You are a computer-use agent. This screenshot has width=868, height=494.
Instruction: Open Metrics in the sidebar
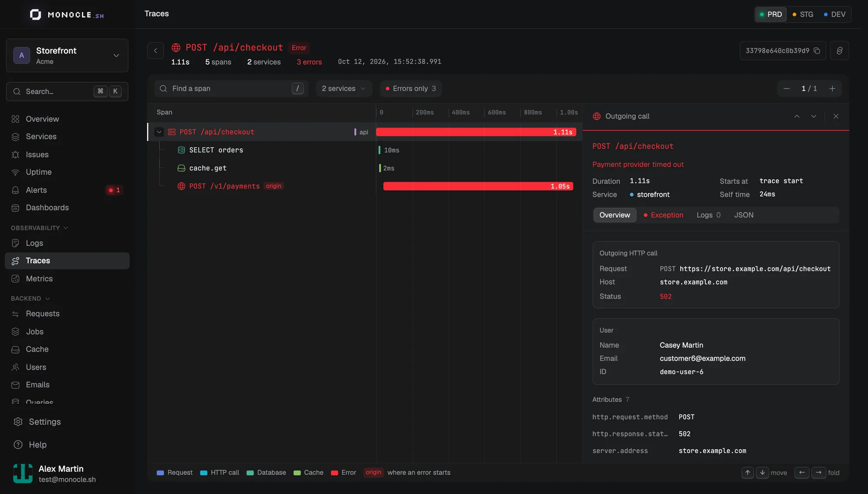click(x=67, y=278)
